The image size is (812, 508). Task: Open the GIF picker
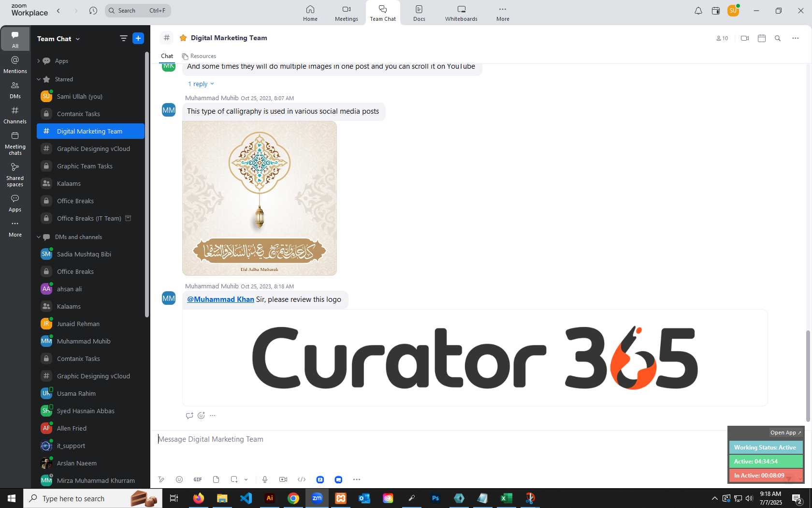(x=198, y=479)
